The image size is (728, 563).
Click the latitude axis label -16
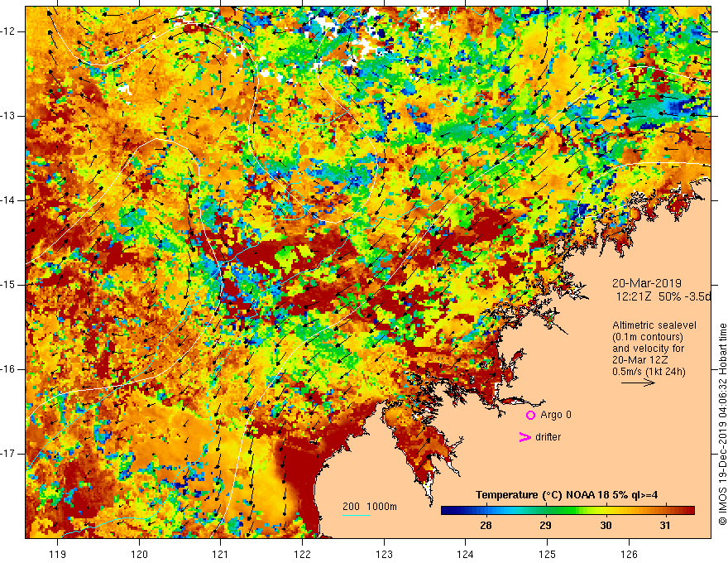tap(8, 369)
